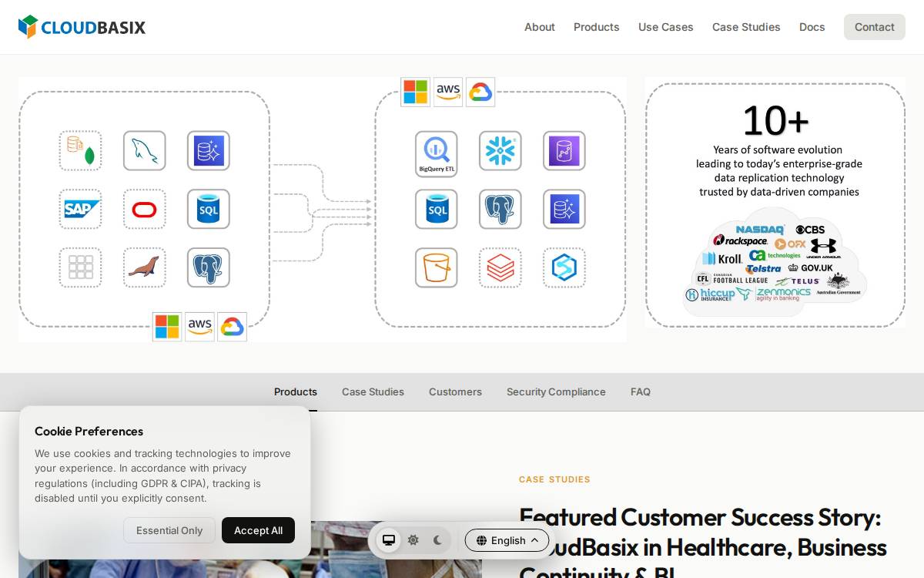Click SQL icon below the BigQuery ETL icon
924x578 pixels.
click(x=437, y=209)
